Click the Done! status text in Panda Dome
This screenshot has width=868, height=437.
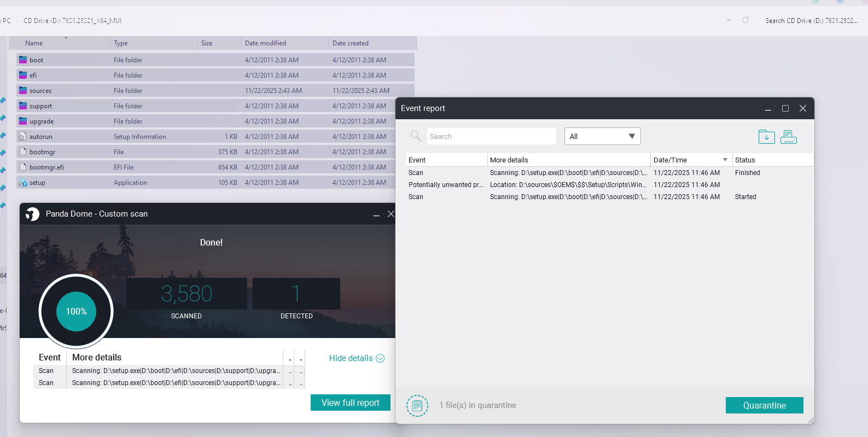(x=211, y=242)
